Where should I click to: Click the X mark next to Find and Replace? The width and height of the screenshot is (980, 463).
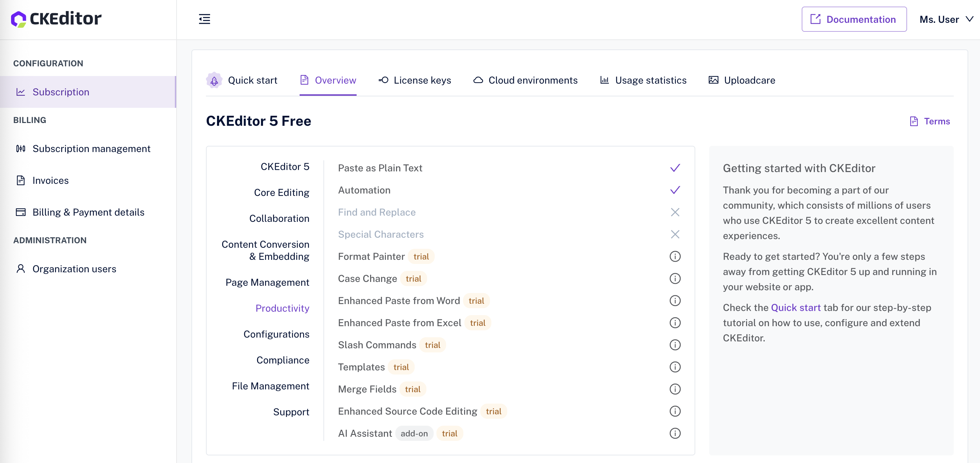tap(675, 212)
